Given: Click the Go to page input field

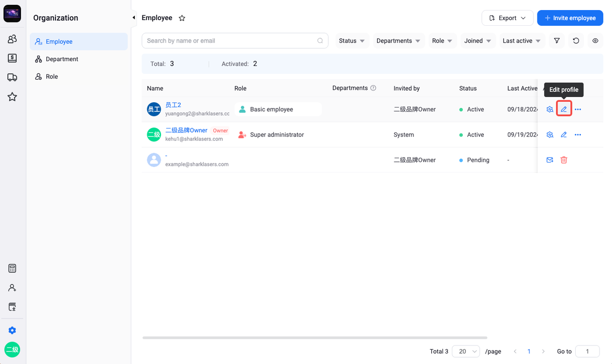Looking at the screenshot, I should pos(588,351).
